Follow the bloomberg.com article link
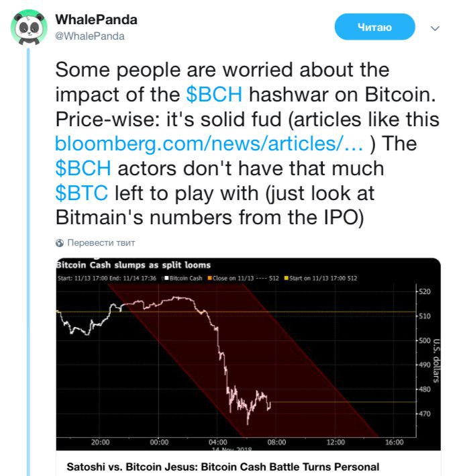Viewport: 461px width, 476px height. click(209, 143)
